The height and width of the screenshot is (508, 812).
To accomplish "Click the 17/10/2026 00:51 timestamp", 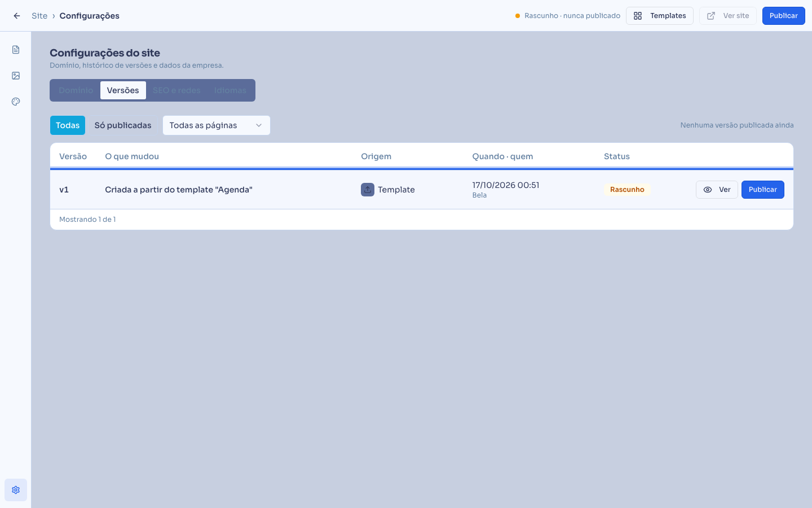I will (506, 185).
